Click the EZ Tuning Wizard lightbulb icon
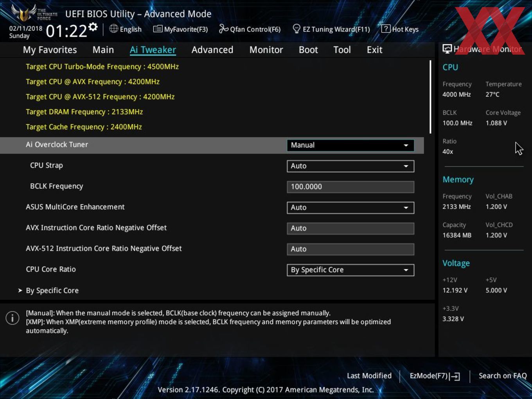Viewport: 532px width, 399px height. coord(297,29)
